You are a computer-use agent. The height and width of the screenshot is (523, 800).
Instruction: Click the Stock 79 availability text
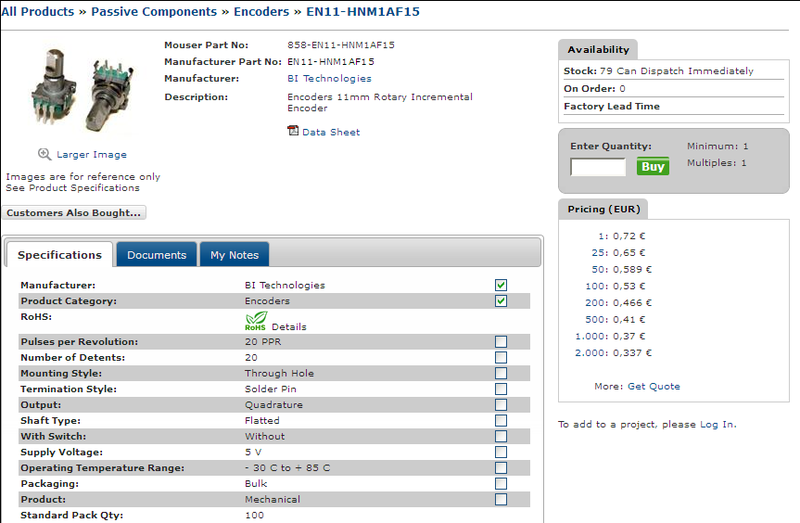pyautogui.click(x=659, y=71)
